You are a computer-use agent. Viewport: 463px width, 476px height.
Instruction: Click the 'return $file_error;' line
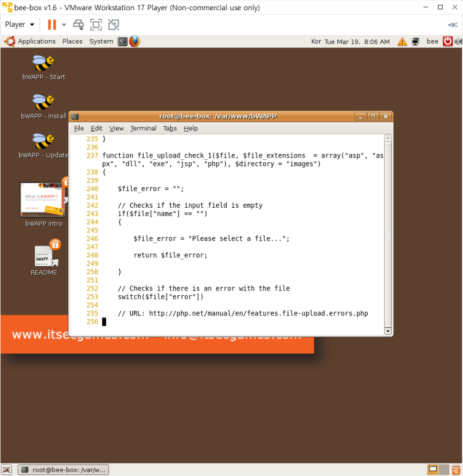[x=170, y=255]
